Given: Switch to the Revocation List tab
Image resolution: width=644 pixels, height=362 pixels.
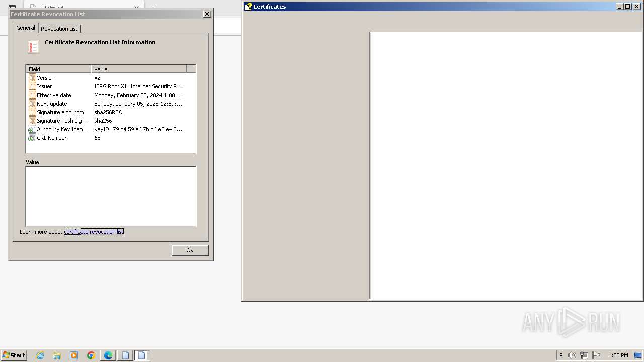Looking at the screenshot, I should pyautogui.click(x=59, y=29).
